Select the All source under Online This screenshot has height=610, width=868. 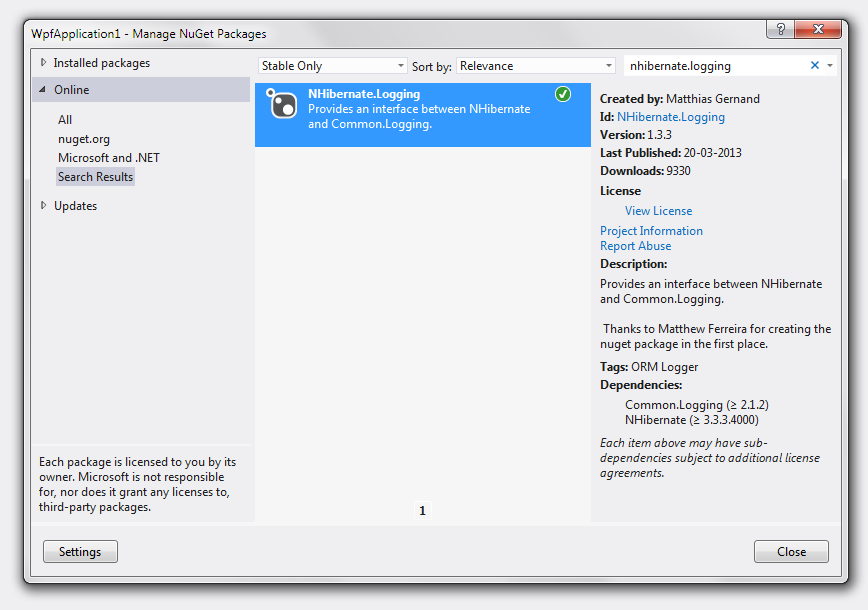pyautogui.click(x=65, y=120)
